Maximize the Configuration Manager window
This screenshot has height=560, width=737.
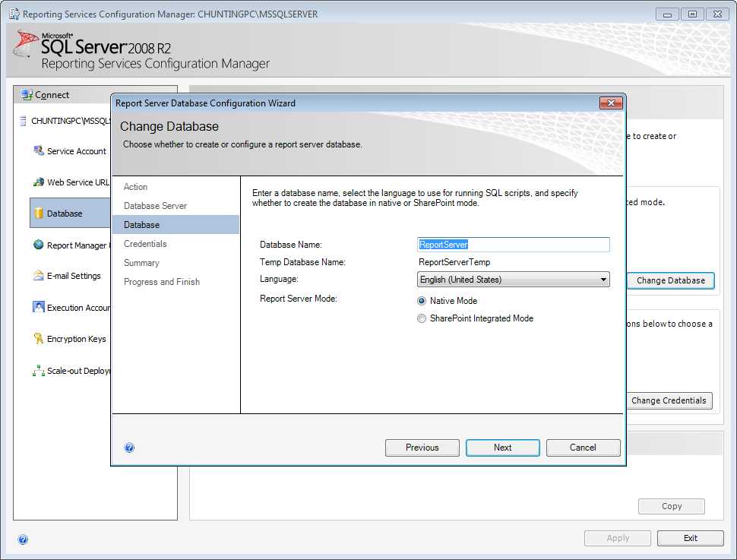tap(692, 14)
